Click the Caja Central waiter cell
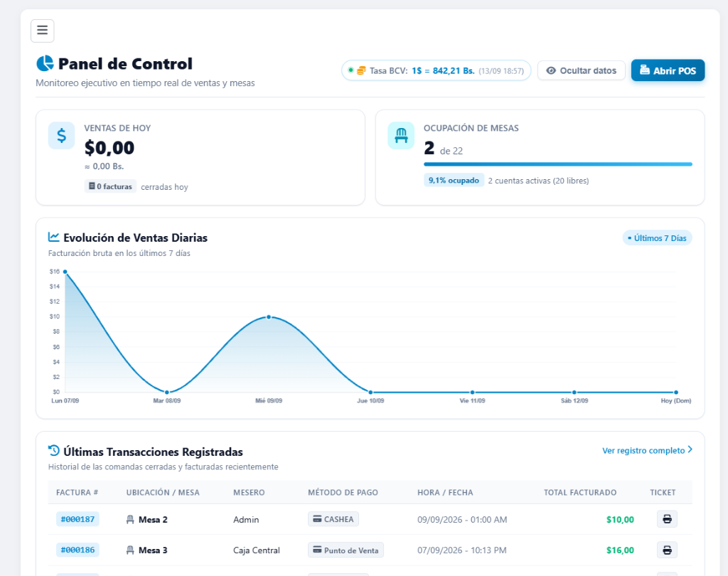 (x=256, y=550)
